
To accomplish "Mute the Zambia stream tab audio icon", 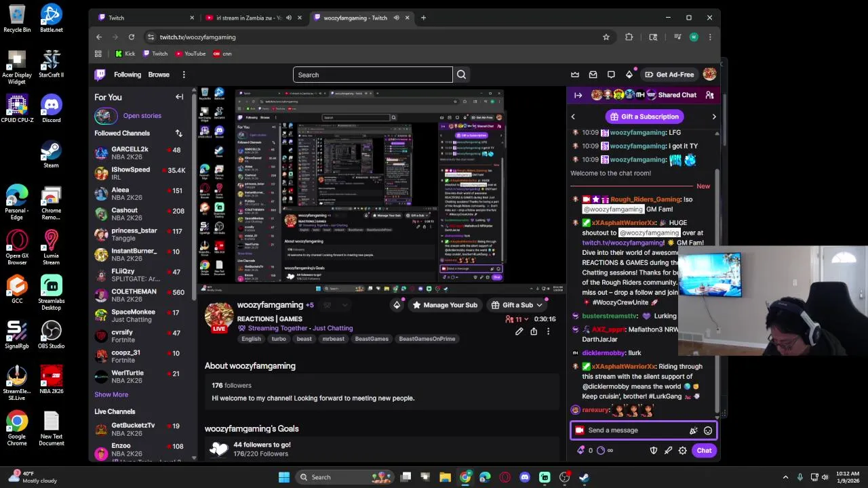I will pos(289,18).
